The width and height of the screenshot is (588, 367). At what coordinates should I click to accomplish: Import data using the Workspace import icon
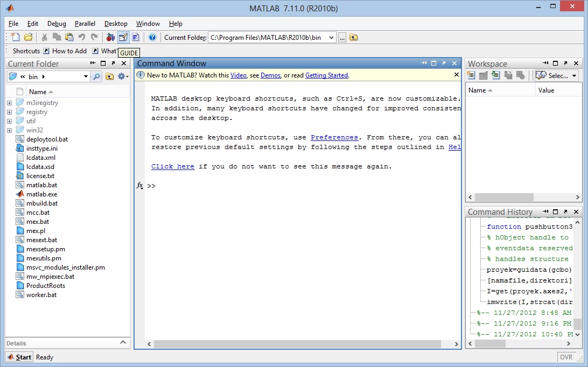pos(495,75)
